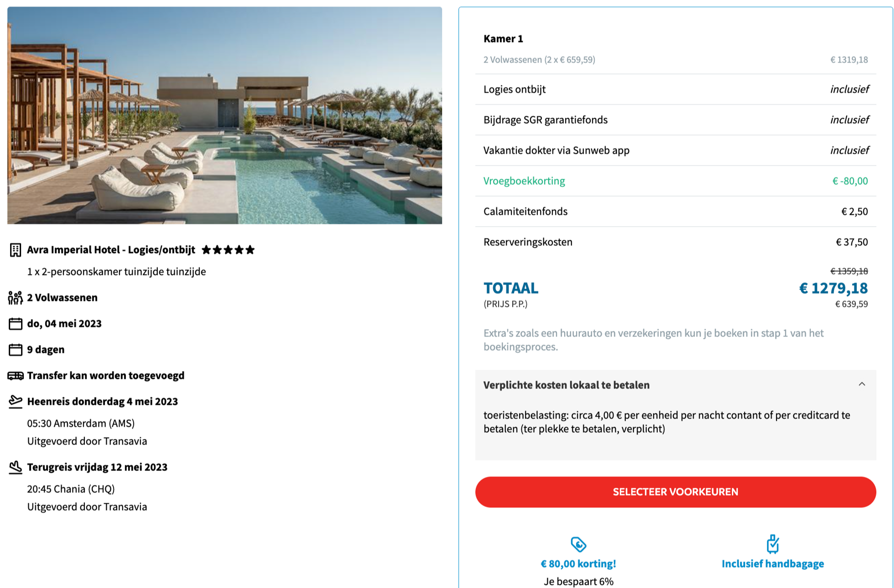This screenshot has height=588, width=894.
Task: Click the landing plane icon for Terugreis
Action: (x=15, y=467)
